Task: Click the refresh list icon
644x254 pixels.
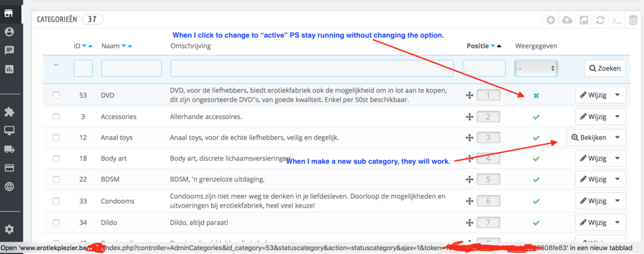Action: click(600, 20)
